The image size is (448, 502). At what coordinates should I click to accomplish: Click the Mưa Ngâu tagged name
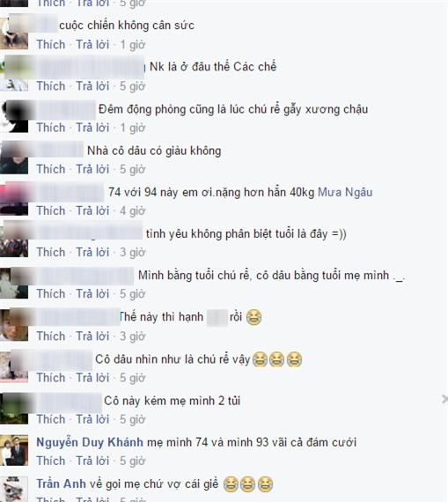point(345,192)
